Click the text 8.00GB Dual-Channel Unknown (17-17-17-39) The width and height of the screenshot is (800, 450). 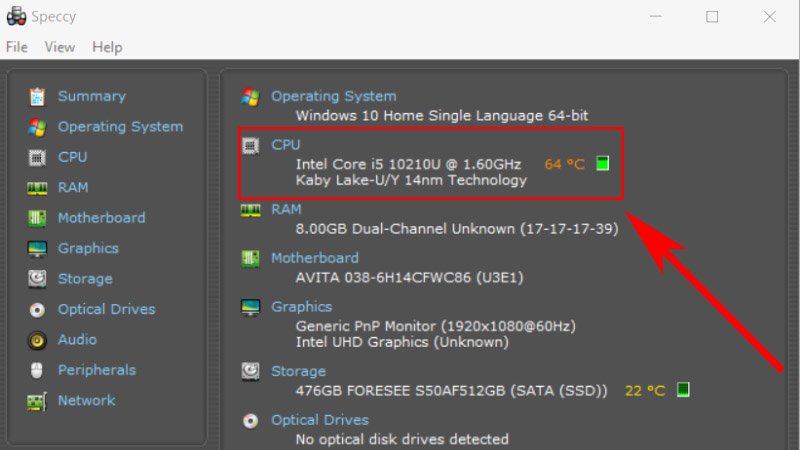tap(457, 229)
